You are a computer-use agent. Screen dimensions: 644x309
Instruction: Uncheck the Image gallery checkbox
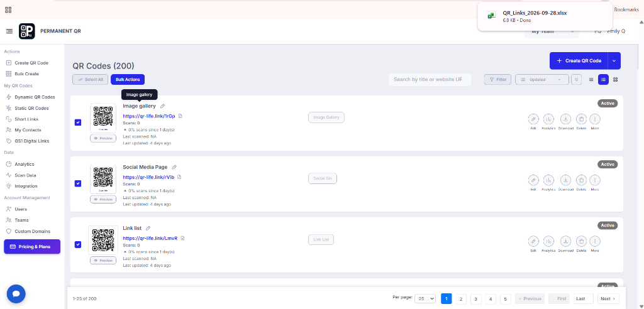click(x=78, y=122)
